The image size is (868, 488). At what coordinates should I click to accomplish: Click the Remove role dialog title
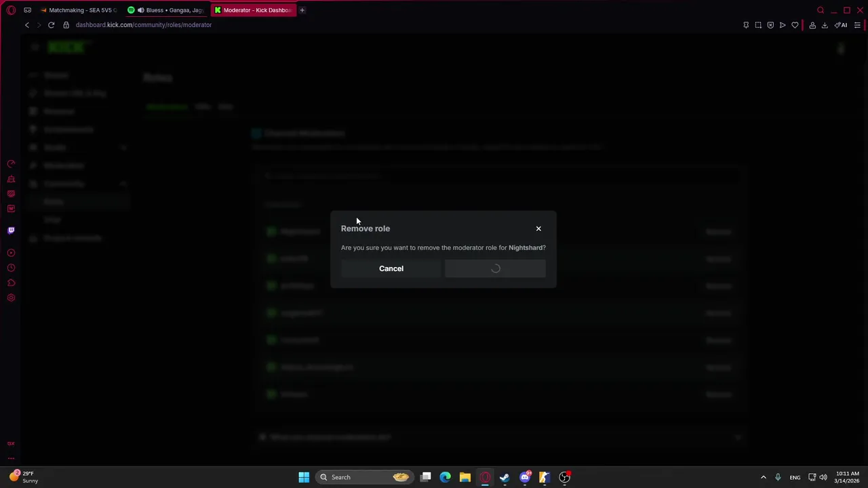pos(366,228)
